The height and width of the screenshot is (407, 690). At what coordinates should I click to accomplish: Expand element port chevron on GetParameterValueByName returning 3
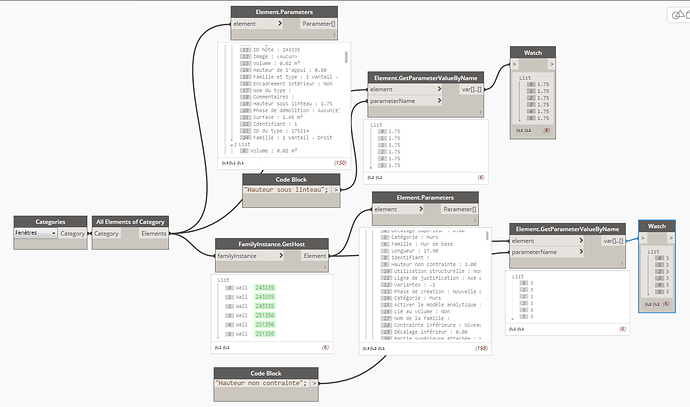point(581,241)
